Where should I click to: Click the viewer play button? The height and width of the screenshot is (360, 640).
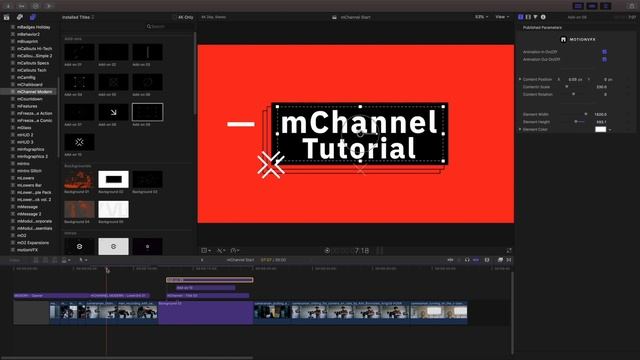327,251
